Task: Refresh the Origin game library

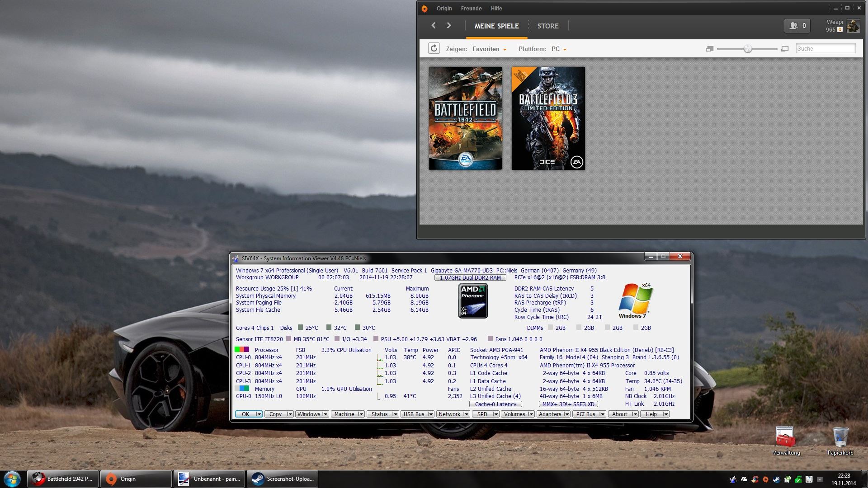Action: point(434,48)
